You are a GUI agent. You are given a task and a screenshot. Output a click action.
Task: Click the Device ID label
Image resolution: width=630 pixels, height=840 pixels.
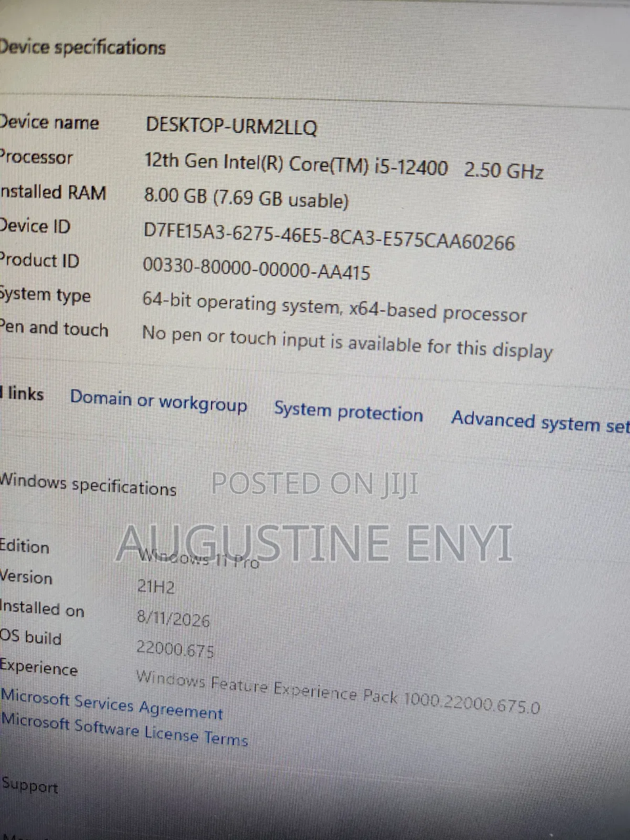pos(35,226)
